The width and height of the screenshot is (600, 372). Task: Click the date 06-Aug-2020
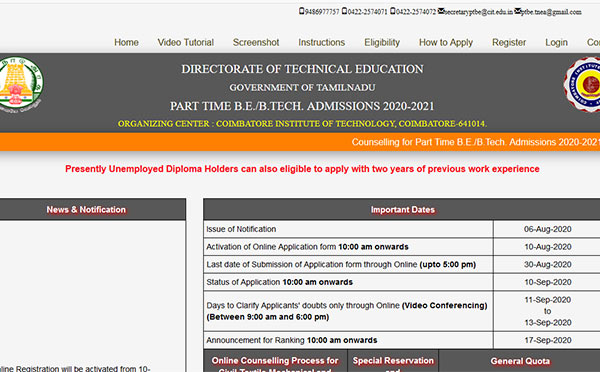pyautogui.click(x=548, y=229)
